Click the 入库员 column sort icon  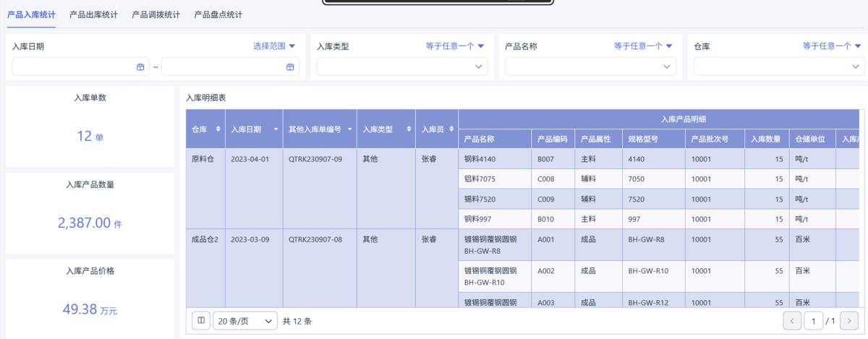[x=451, y=129]
